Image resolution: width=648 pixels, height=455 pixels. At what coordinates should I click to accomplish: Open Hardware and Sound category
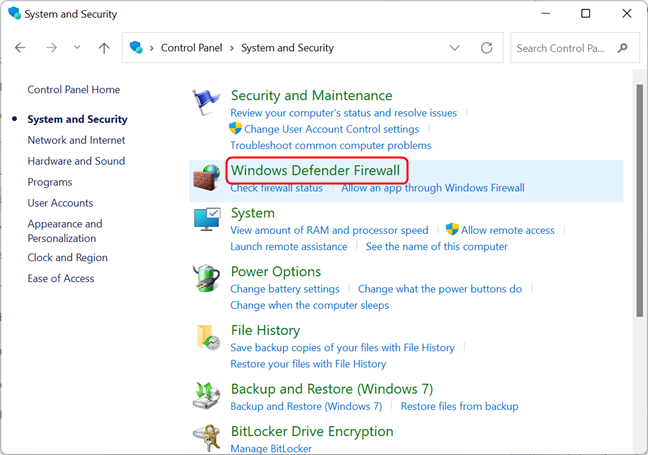[x=76, y=161]
